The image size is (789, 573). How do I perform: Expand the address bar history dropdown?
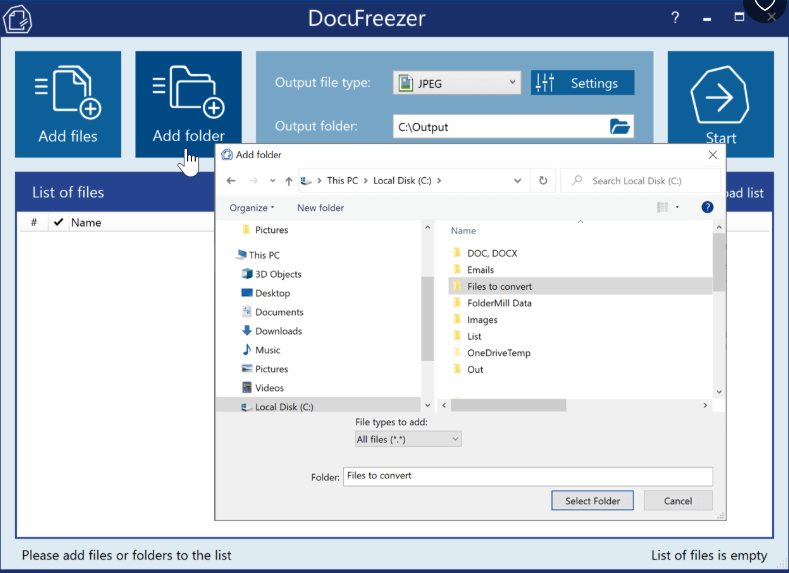coord(517,181)
